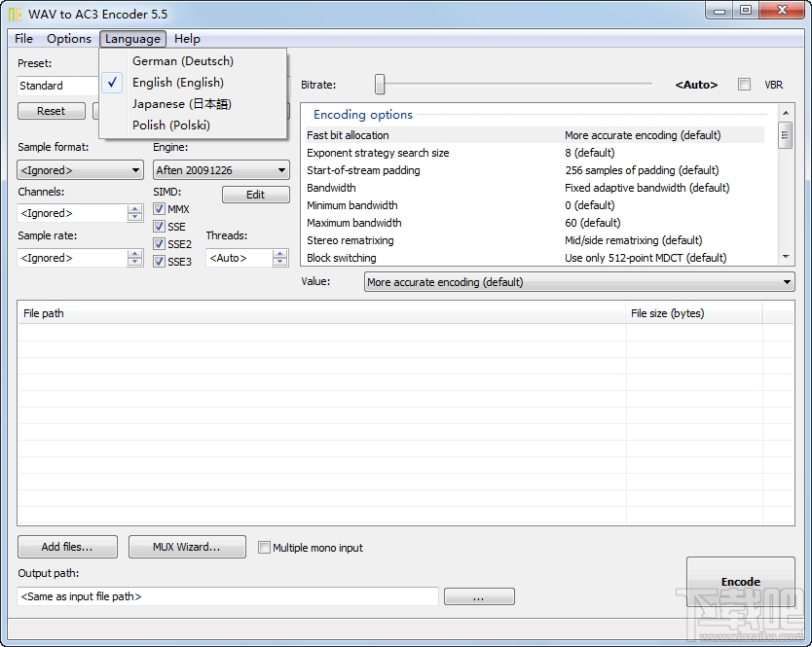Viewport: 812px width, 647px height.
Task: Start encoding with the Encode button
Action: (741, 581)
